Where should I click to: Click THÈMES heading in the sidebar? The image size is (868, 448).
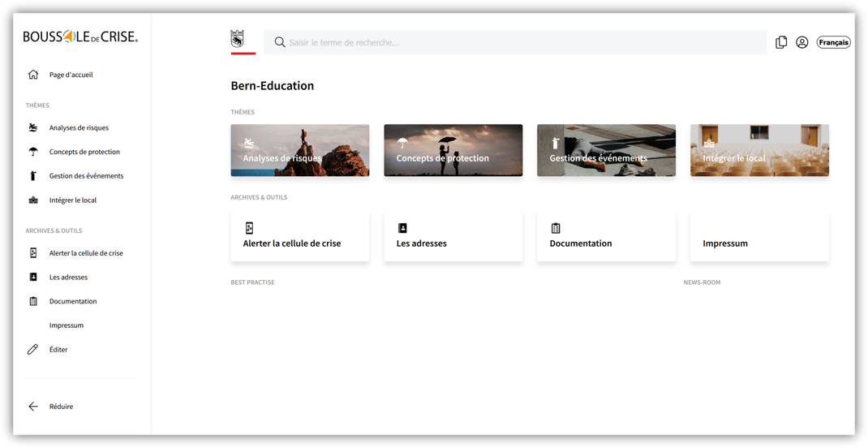tap(37, 106)
